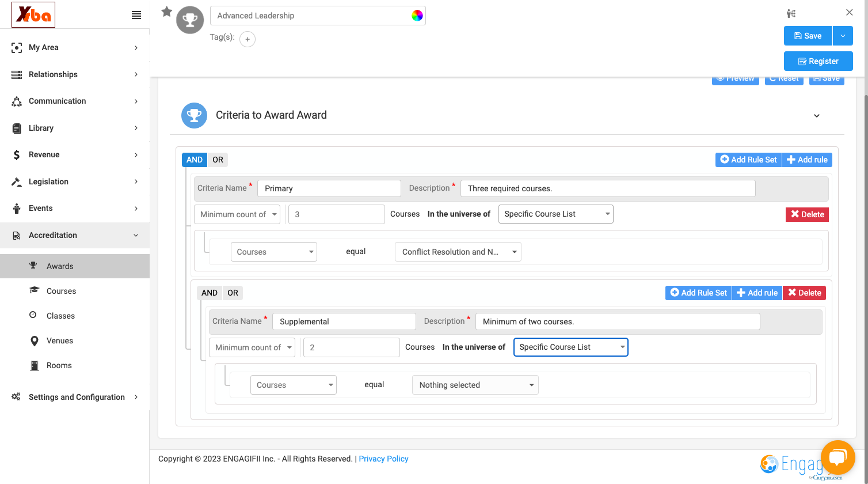The height and width of the screenshot is (484, 868).
Task: Expand the Library menu
Action: [x=75, y=128]
